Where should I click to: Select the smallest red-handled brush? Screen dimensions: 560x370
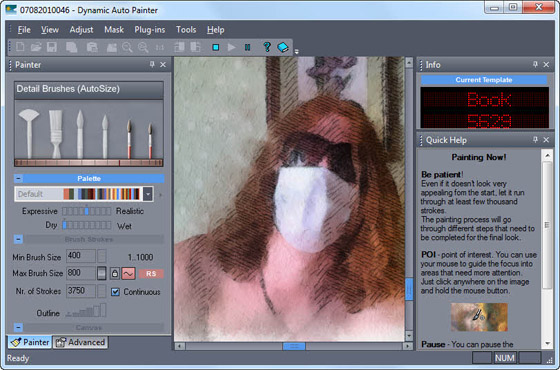pos(150,141)
